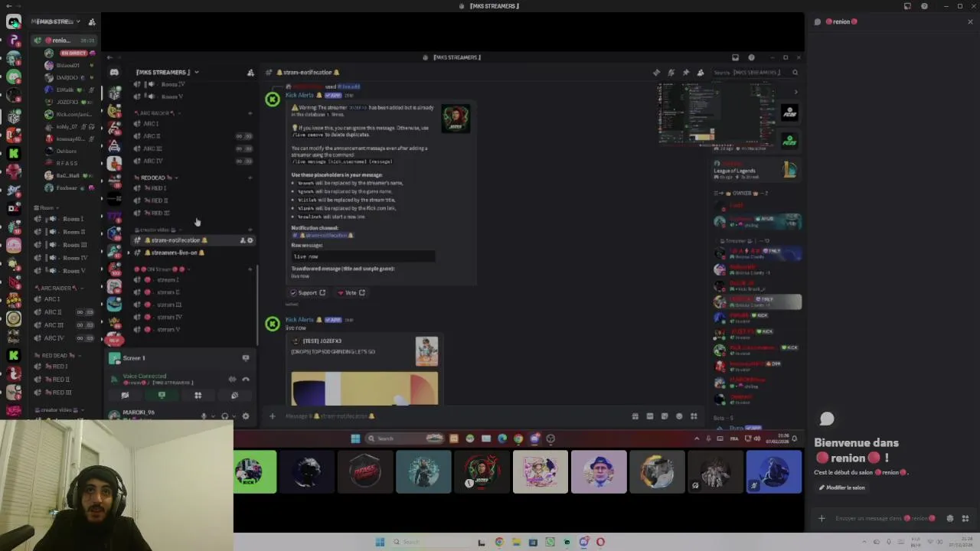The height and width of the screenshot is (551, 980).
Task: Open Opera on the bottom Windows taskbar
Action: pyautogui.click(x=600, y=542)
